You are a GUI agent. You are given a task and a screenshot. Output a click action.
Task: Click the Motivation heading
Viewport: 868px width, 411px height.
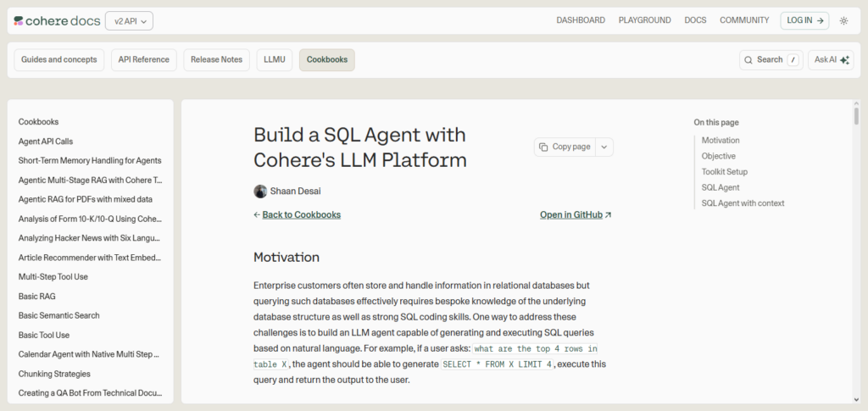point(287,258)
